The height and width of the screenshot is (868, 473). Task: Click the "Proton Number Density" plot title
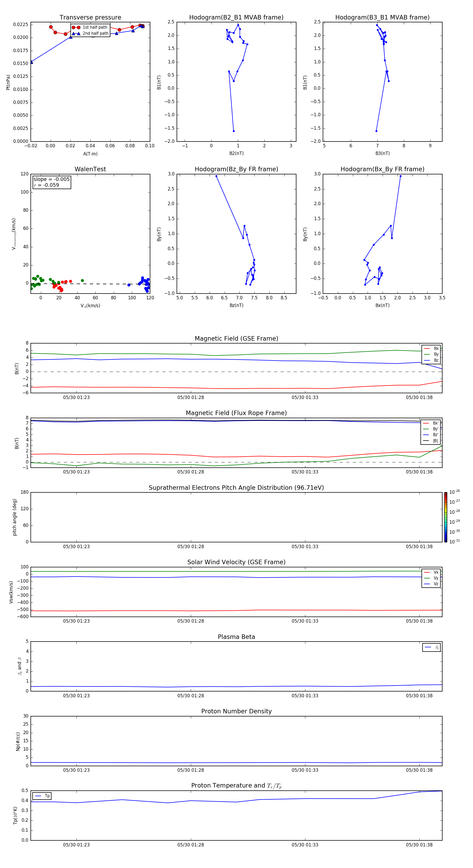[x=236, y=711]
